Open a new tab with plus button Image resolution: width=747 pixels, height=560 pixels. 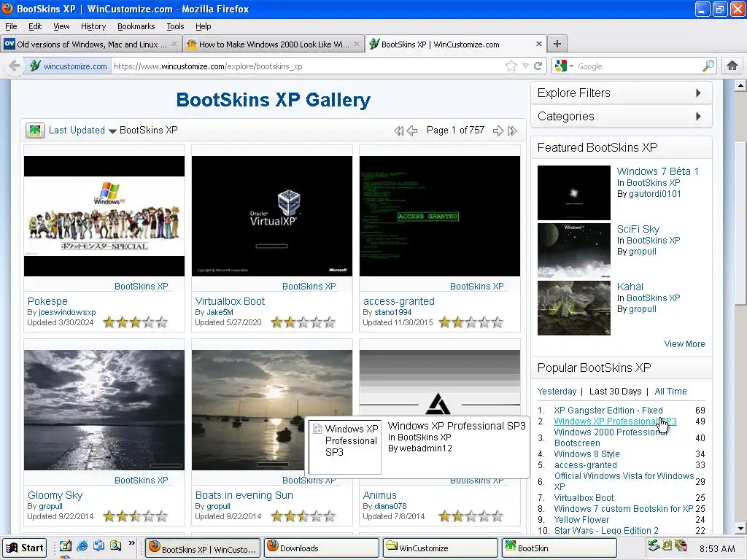click(x=557, y=44)
